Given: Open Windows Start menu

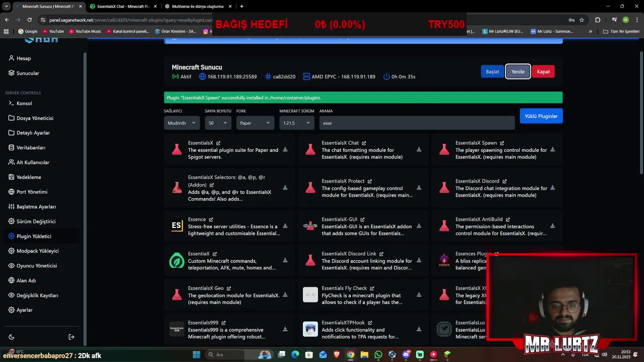Looking at the screenshot, I should pos(197,354).
